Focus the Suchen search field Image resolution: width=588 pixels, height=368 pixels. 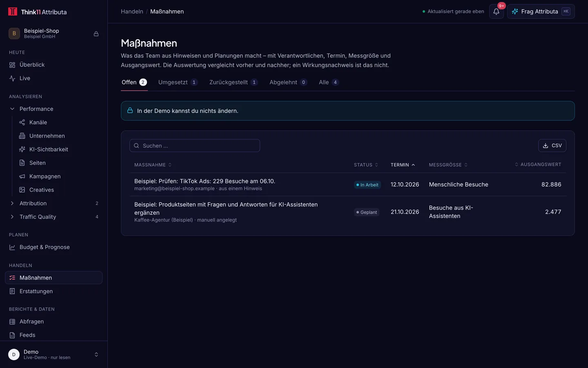coord(195,146)
